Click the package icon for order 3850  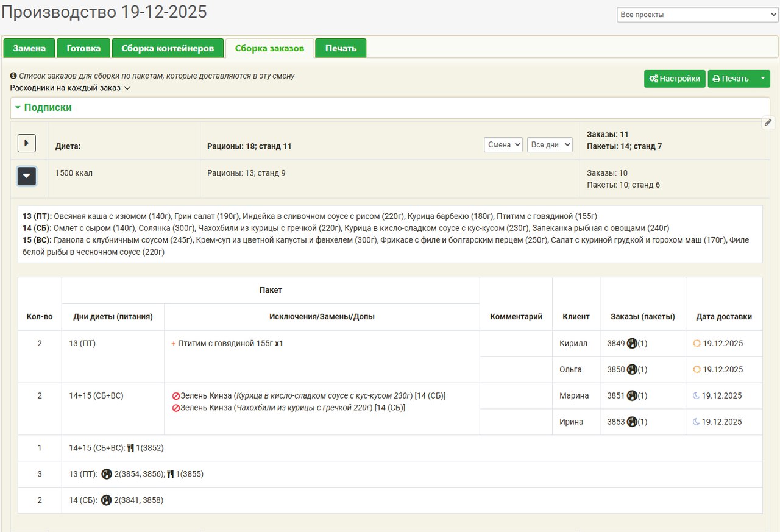[632, 370]
